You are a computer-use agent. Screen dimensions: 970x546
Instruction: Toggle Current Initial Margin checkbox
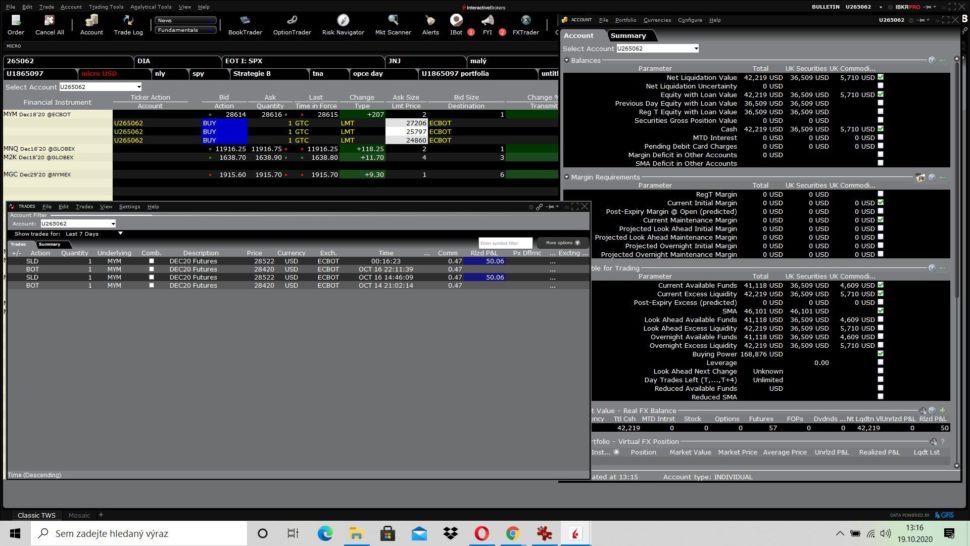(880, 203)
